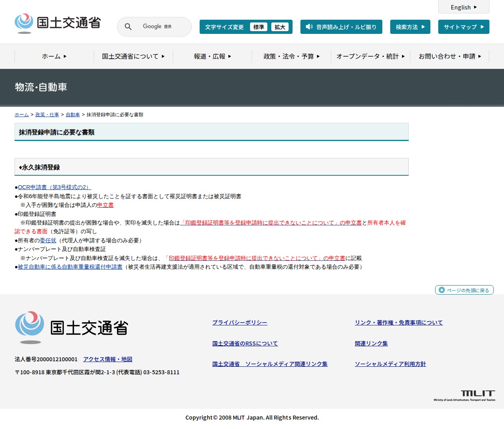Screen dimensions: 504x429
Task: Click the MLIT logo in header
Action: point(58,23)
